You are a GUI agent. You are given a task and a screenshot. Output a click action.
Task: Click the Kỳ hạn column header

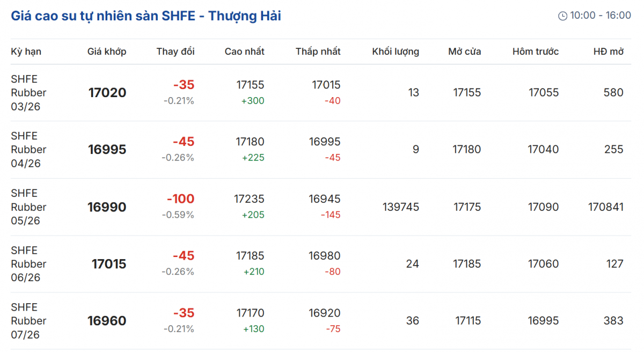click(x=26, y=52)
